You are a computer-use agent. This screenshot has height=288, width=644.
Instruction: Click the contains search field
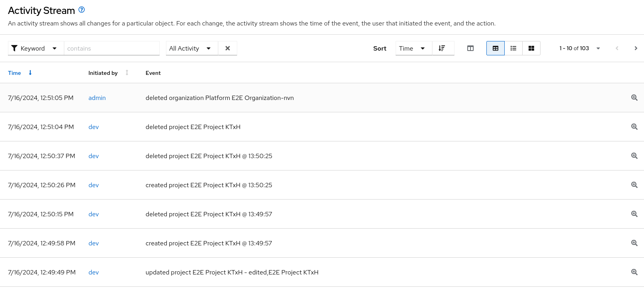(x=111, y=48)
